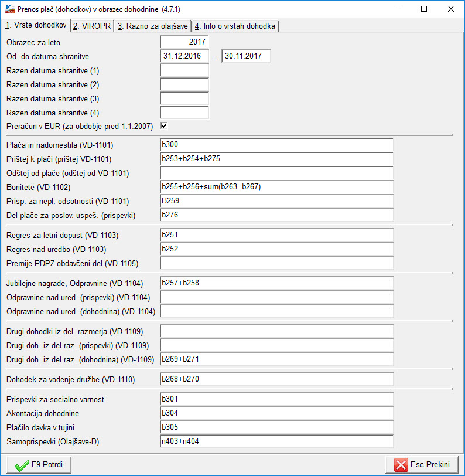This screenshot has height=476, width=465.
Task: Click the Plačilo davka v tujini field b305
Action: tap(276, 427)
